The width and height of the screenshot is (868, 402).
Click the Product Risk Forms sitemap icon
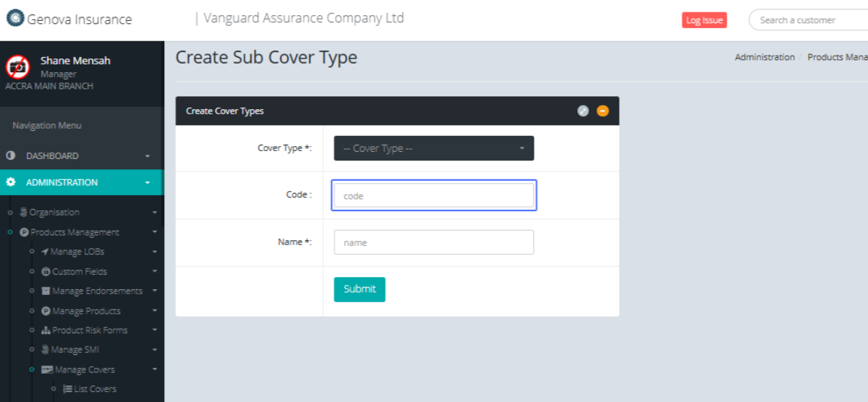[46, 330]
